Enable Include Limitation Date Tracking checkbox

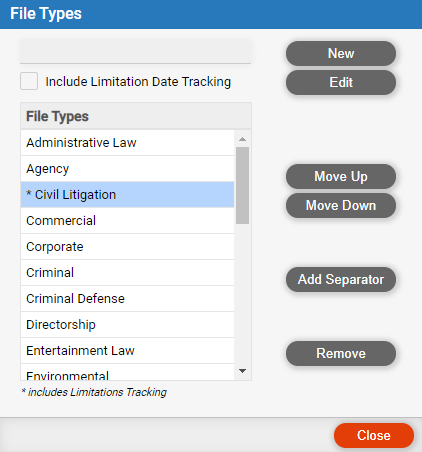point(29,81)
